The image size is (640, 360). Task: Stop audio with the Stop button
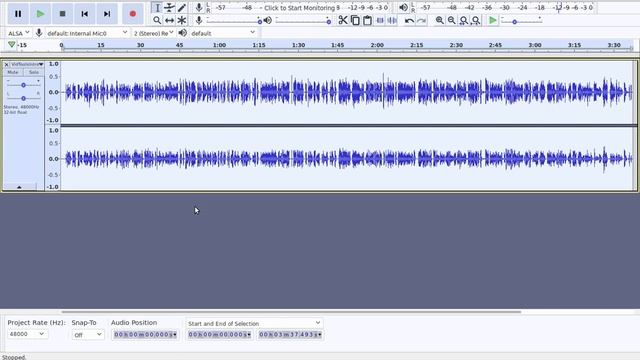tap(62, 13)
